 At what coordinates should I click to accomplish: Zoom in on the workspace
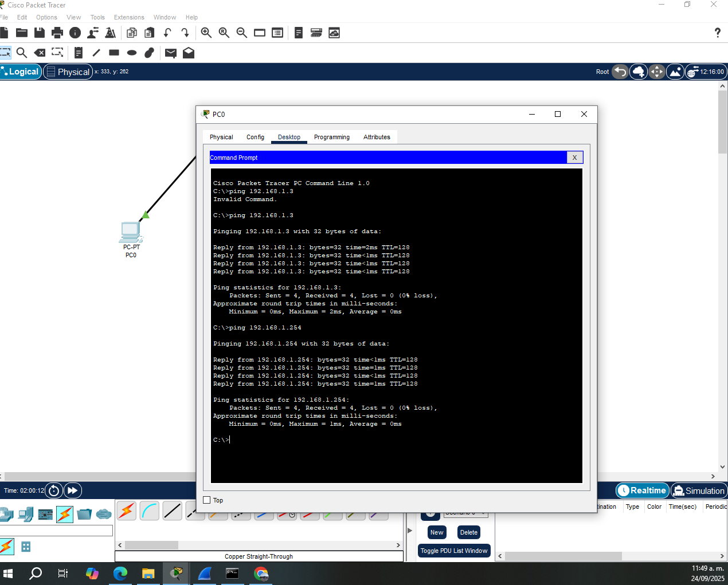(206, 33)
